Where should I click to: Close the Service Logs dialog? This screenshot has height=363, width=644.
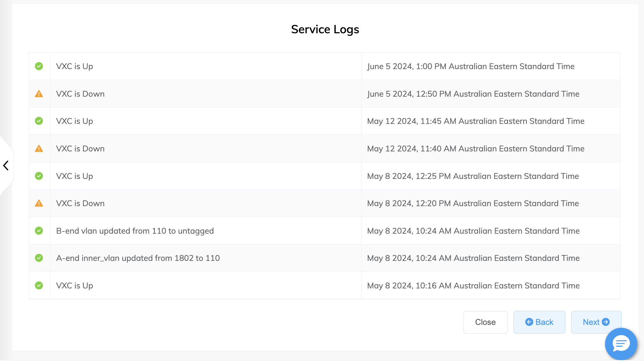485,322
